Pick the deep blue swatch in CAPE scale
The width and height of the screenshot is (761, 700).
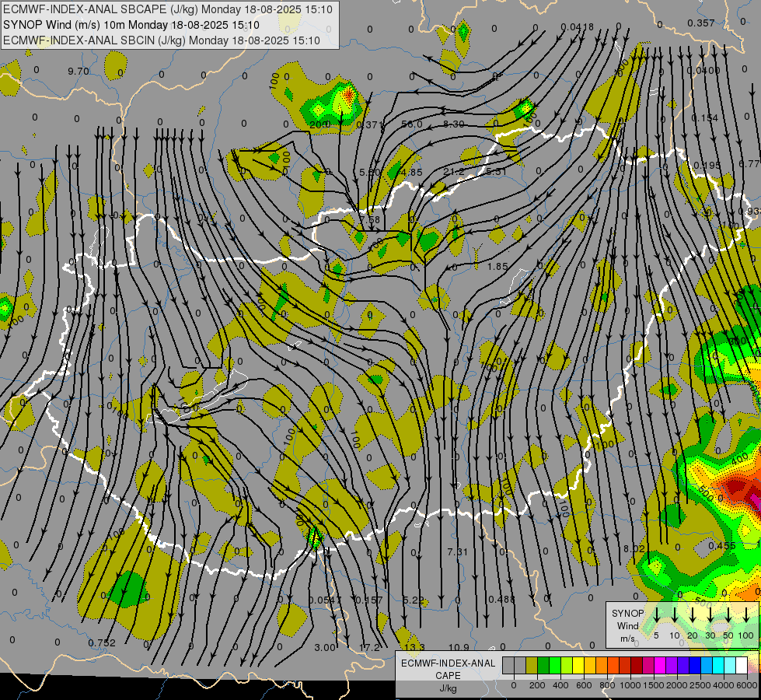[x=695, y=665]
